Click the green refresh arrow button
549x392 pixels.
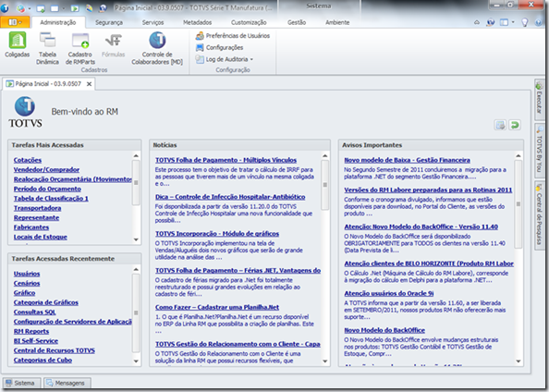pyautogui.click(x=515, y=125)
